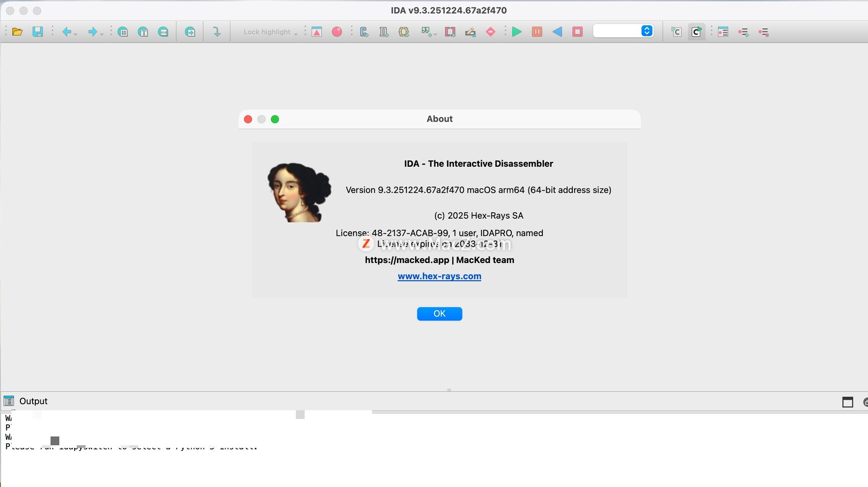Open the debugger selection combo box
This screenshot has height=487, width=868.
click(623, 31)
